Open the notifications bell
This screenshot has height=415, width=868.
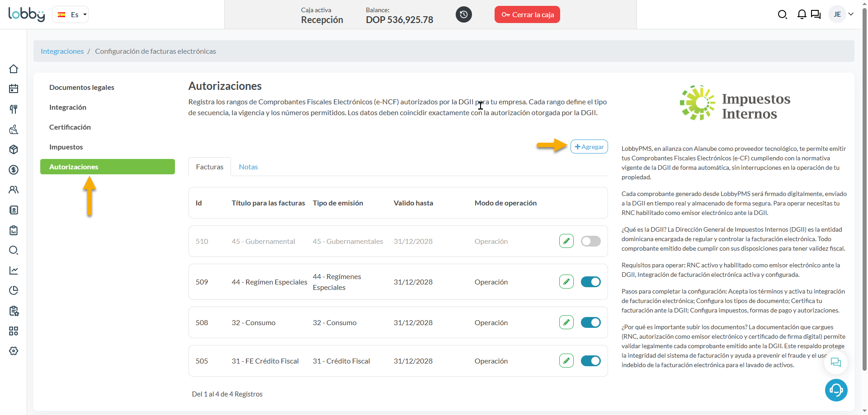[802, 14]
